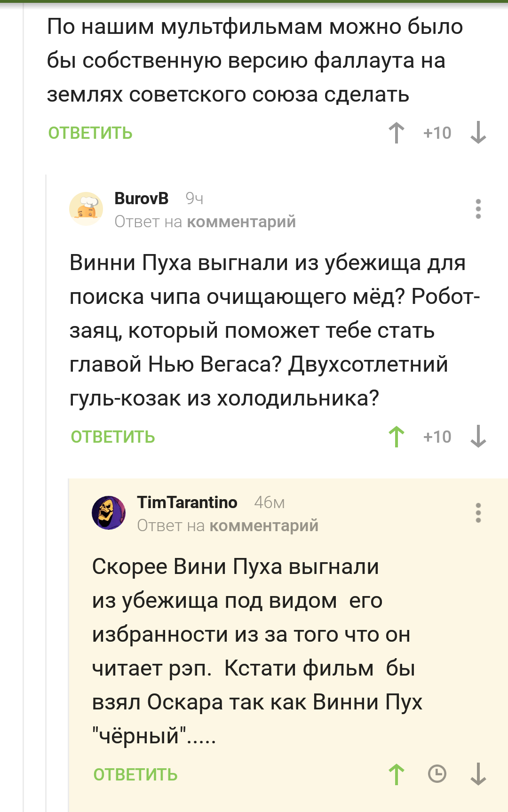Click the +10 rating on BurovB's comment
This screenshot has height=812, width=508.
pos(437,437)
